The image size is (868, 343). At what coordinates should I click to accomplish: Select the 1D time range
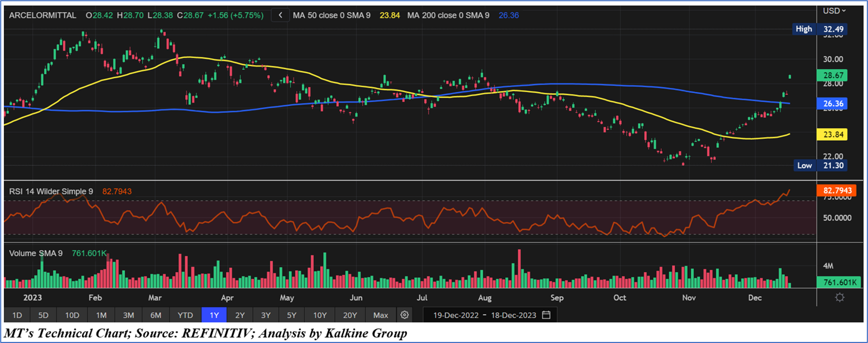17,315
